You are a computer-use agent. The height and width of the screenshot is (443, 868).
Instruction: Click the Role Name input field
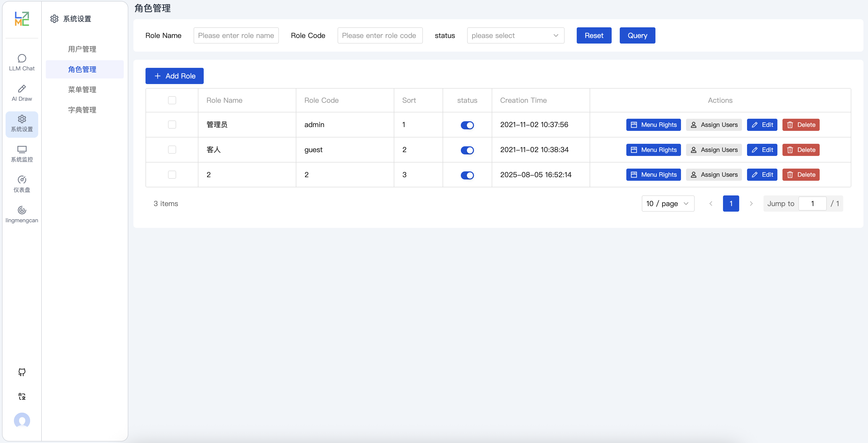[236, 35]
